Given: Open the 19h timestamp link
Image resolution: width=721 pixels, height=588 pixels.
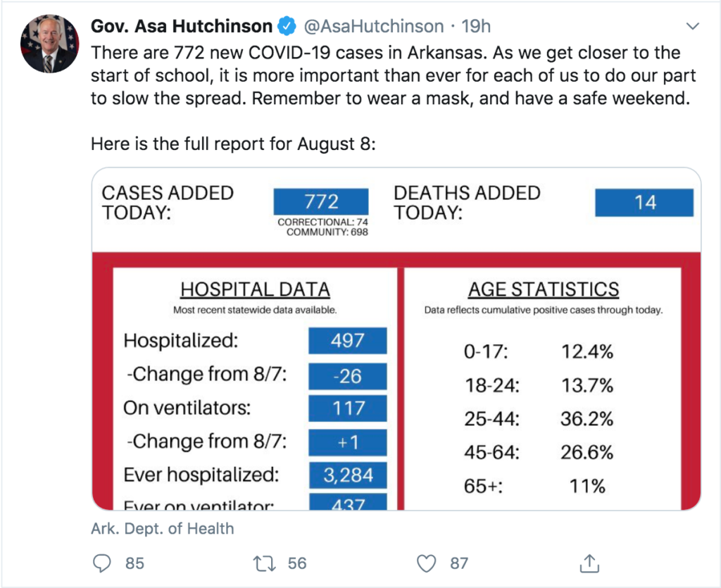Looking at the screenshot, I should tap(476, 27).
